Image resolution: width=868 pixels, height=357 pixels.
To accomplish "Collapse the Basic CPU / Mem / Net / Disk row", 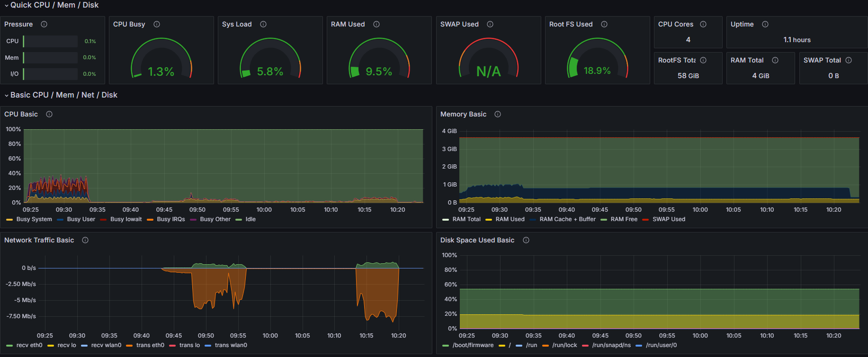I will tap(7, 95).
